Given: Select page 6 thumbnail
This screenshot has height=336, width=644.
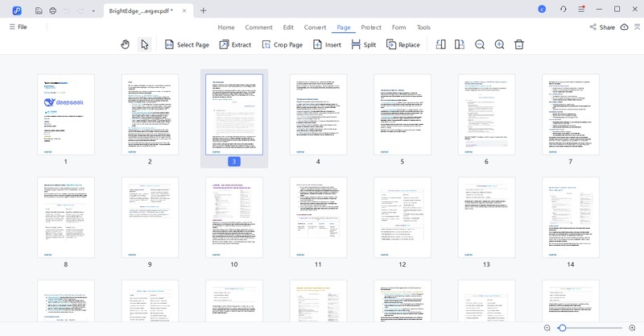Looking at the screenshot, I should pos(487,114).
